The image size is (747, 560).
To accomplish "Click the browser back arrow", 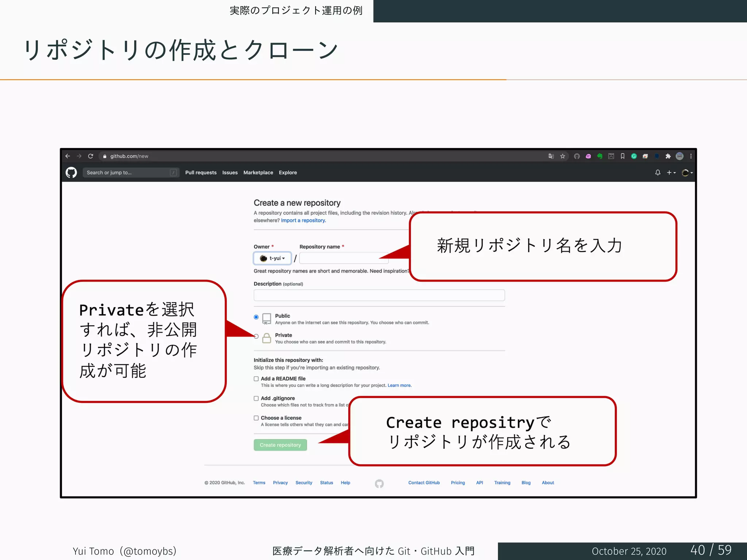I will 67,156.
